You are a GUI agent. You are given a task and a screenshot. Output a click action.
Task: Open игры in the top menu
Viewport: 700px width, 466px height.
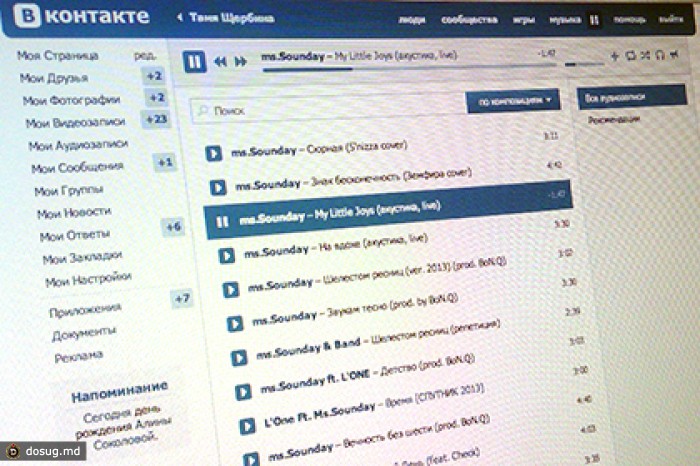524,20
